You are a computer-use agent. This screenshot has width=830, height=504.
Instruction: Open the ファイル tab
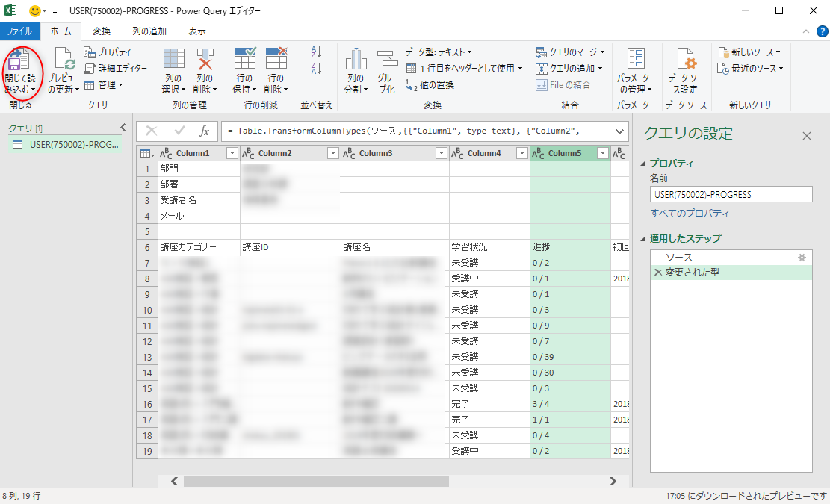19,31
